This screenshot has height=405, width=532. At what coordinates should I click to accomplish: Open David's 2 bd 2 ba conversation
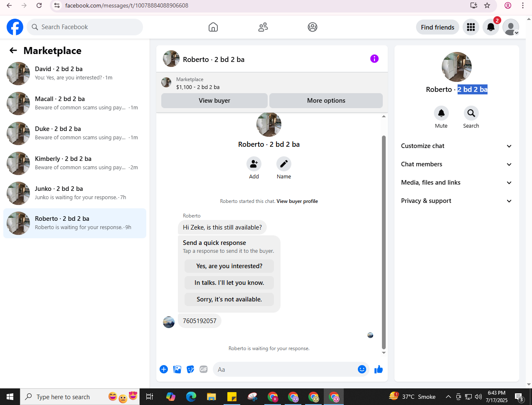(x=75, y=74)
